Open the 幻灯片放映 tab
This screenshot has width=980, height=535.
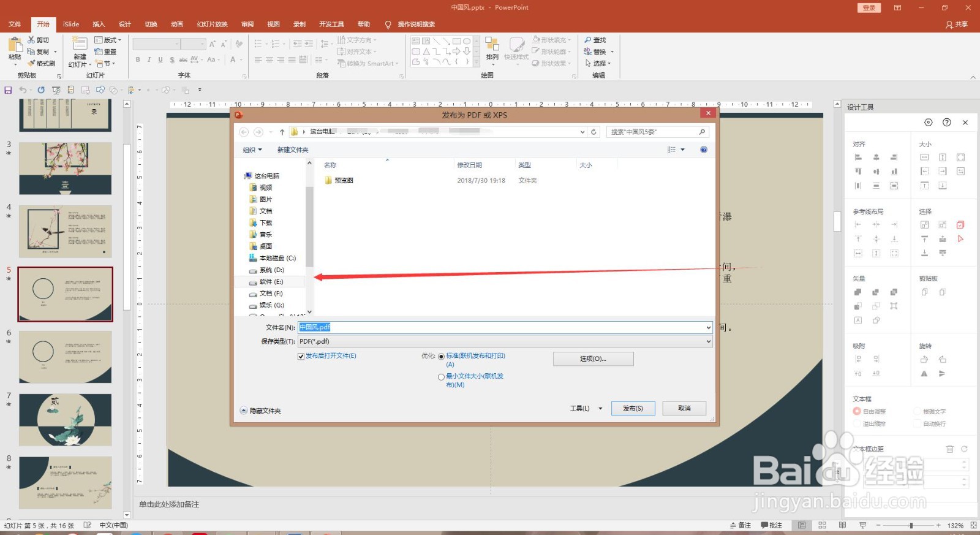(x=212, y=24)
